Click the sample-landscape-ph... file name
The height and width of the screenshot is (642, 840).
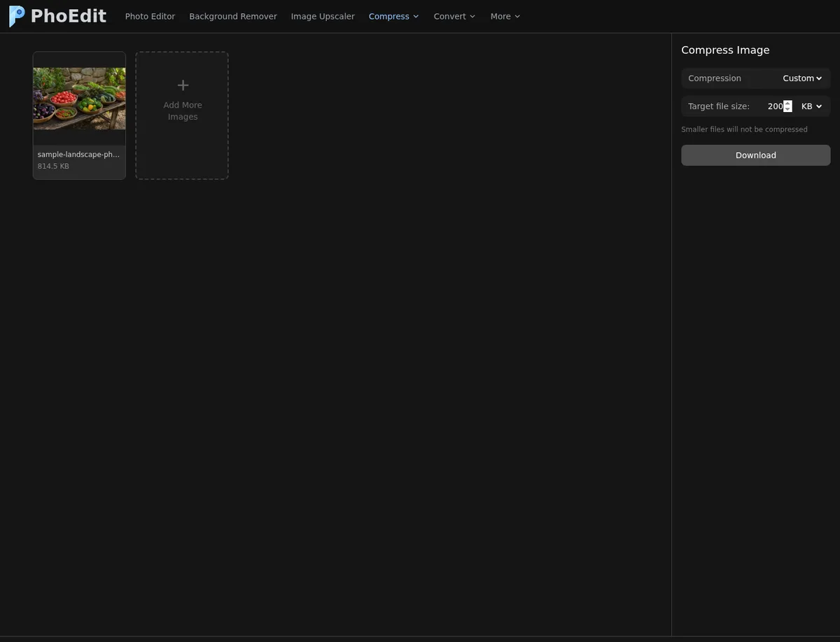click(79, 154)
